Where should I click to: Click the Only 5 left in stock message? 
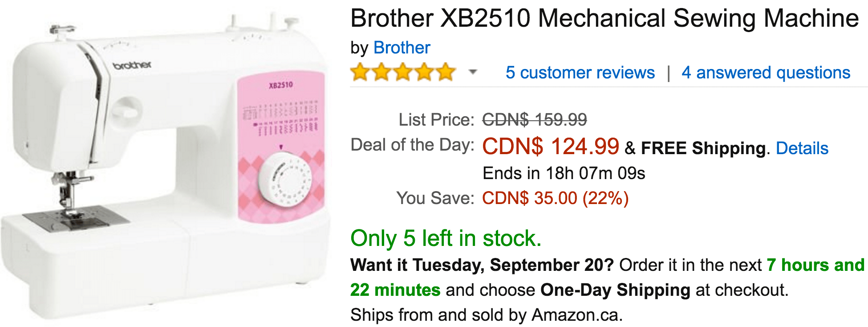pos(446,238)
